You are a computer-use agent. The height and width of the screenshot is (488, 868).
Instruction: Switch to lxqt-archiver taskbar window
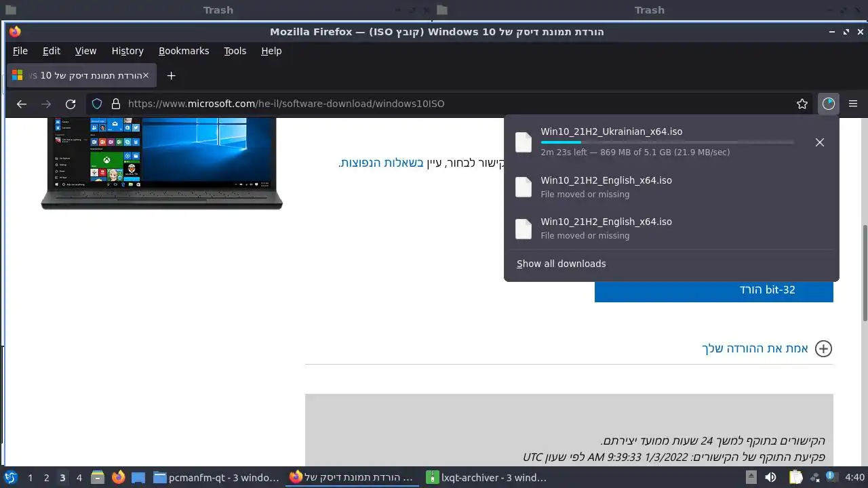(x=487, y=478)
